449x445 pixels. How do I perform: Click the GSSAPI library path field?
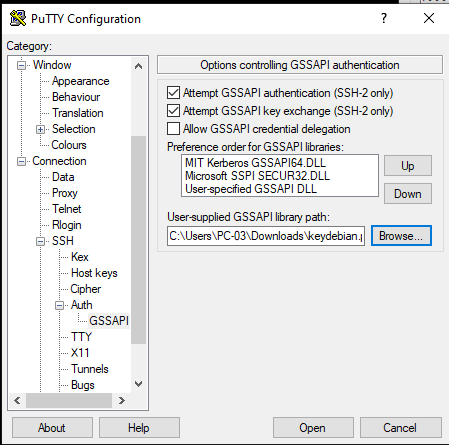[266, 236]
